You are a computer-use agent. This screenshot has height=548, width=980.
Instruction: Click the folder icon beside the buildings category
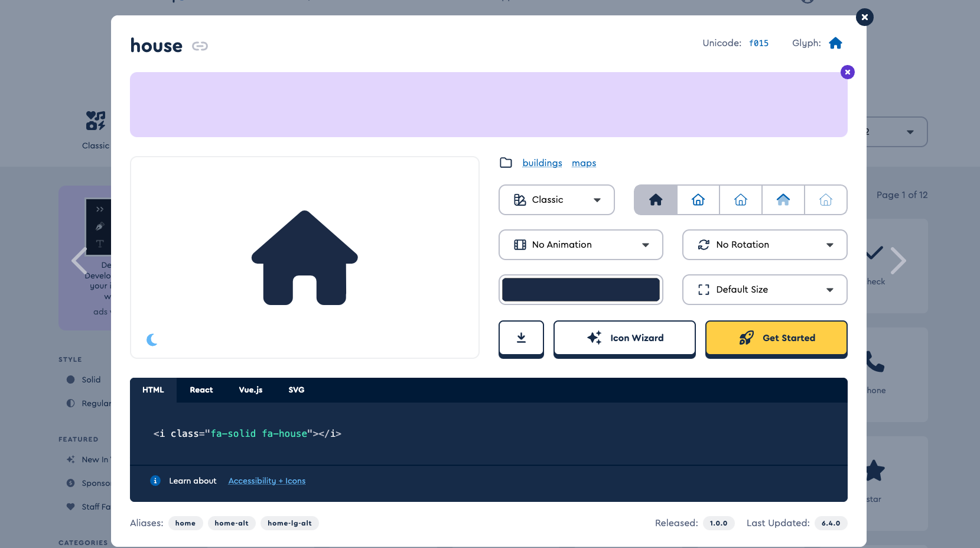pyautogui.click(x=506, y=163)
